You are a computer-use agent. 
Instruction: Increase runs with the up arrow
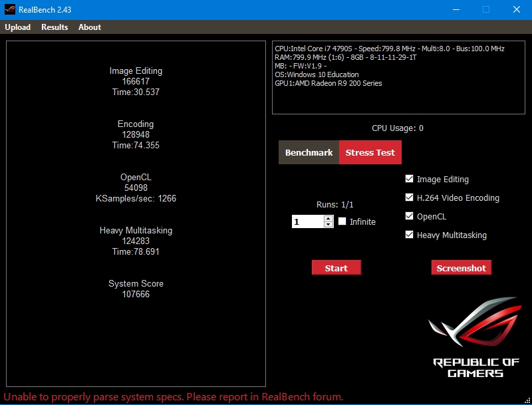329,218
